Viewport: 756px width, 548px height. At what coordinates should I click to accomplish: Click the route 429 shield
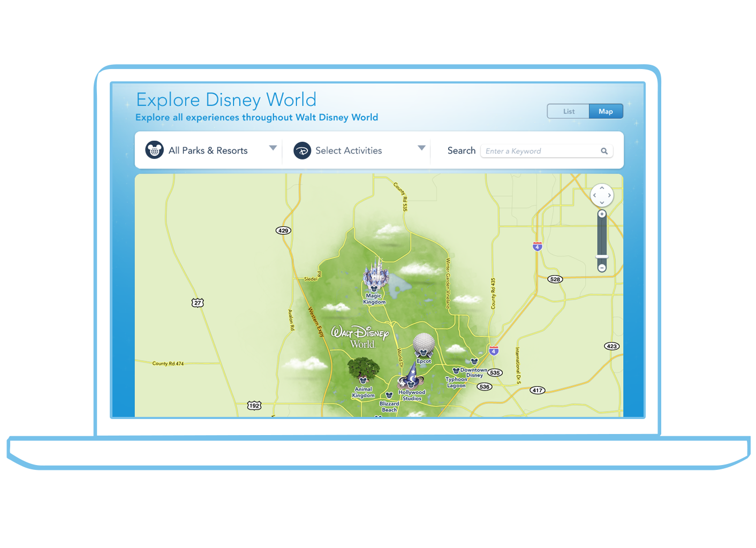tap(283, 231)
